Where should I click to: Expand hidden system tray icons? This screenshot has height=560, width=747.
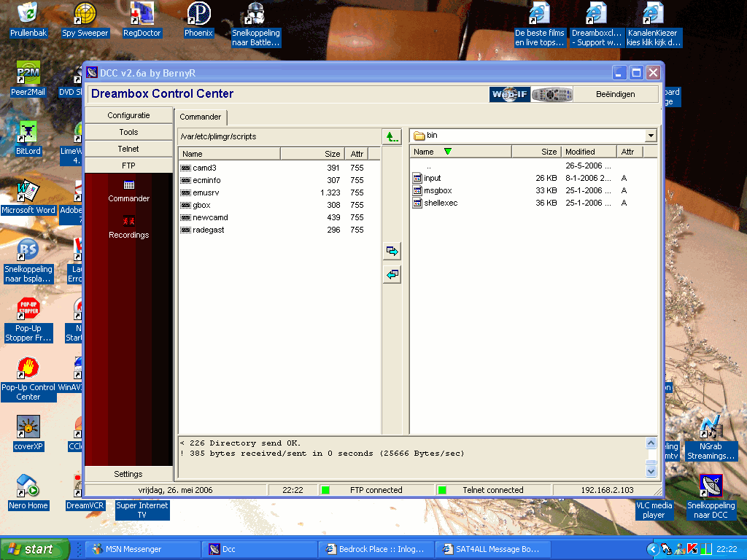coord(652,550)
